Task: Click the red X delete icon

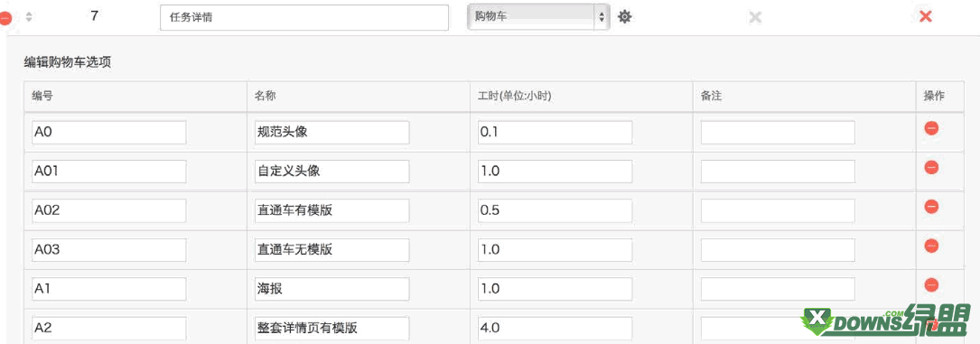Action: coord(926,17)
